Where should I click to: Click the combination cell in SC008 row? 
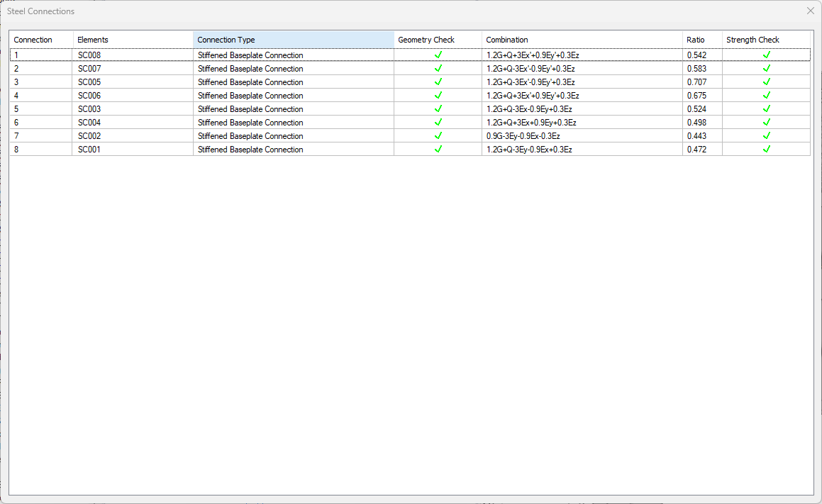coord(582,55)
